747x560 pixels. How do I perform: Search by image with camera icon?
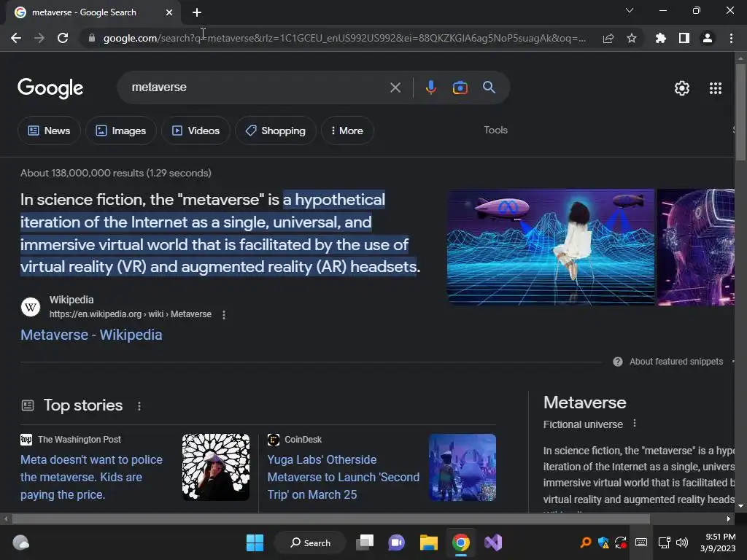coord(460,87)
